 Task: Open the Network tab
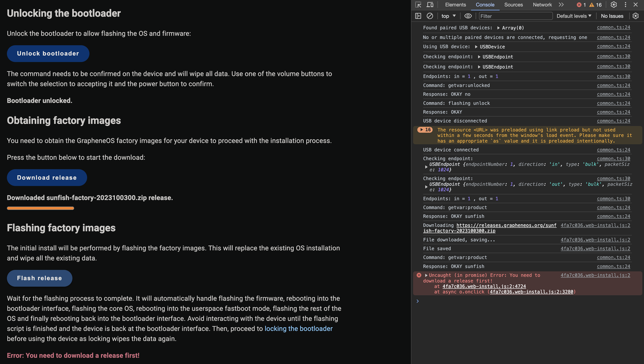pyautogui.click(x=542, y=5)
